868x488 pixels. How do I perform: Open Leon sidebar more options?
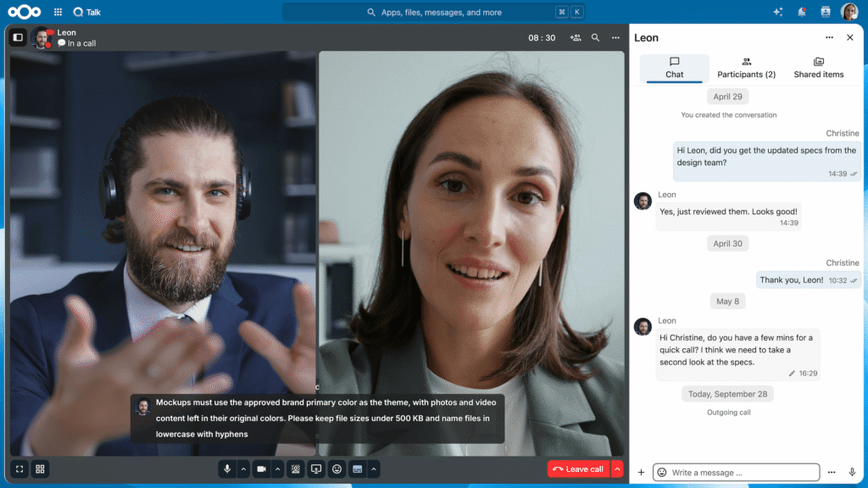tap(829, 37)
